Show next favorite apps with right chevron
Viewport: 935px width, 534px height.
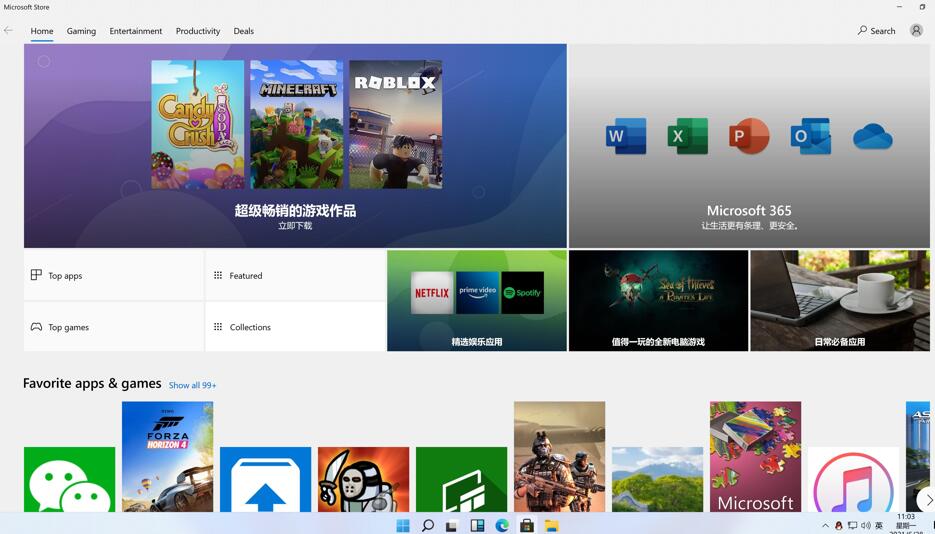click(927, 500)
